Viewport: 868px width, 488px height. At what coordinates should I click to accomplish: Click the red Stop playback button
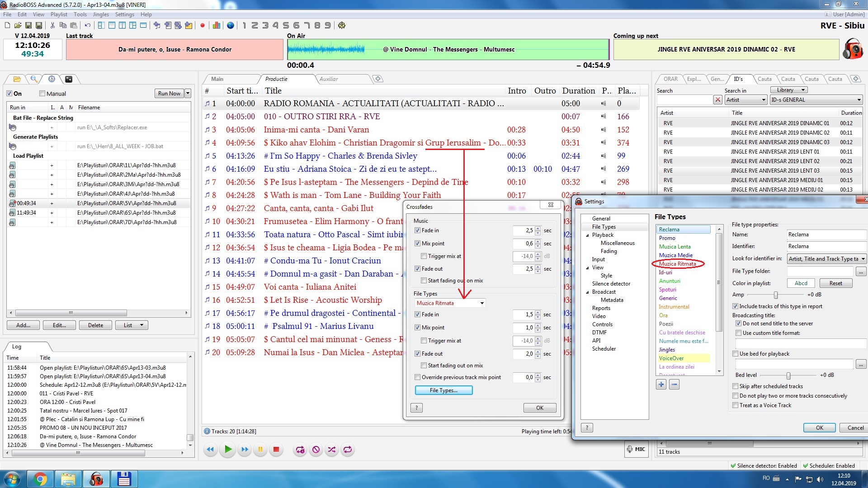[276, 450]
